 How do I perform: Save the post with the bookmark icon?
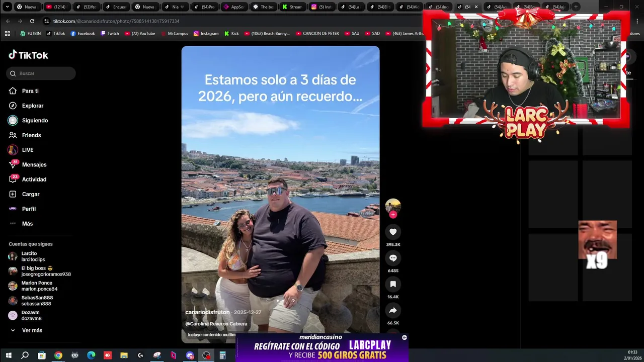click(393, 284)
